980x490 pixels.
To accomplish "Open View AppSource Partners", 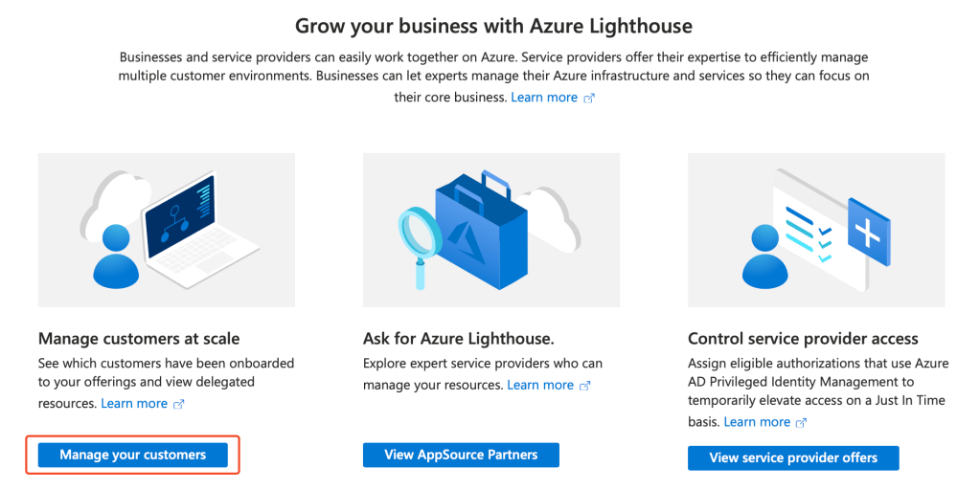I will click(x=461, y=455).
